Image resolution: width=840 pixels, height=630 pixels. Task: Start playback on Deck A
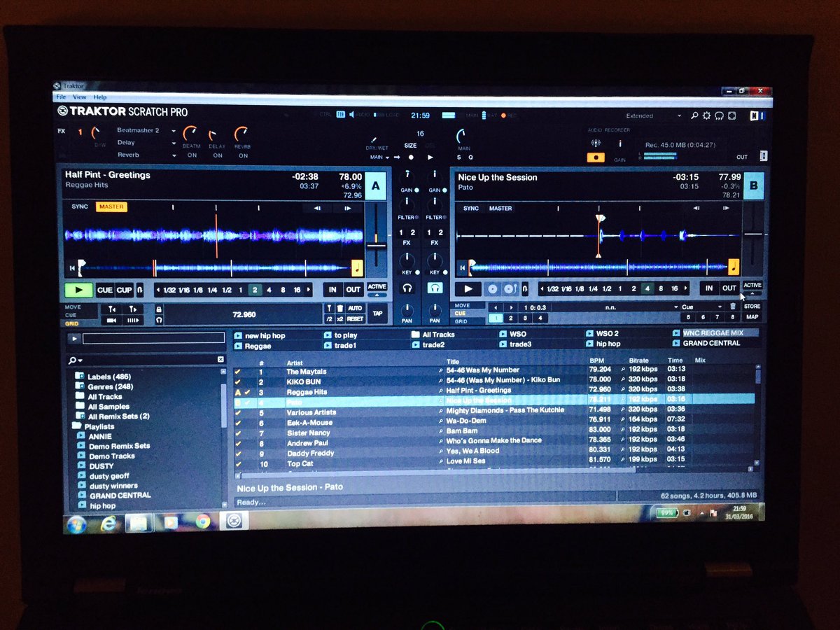(79, 290)
